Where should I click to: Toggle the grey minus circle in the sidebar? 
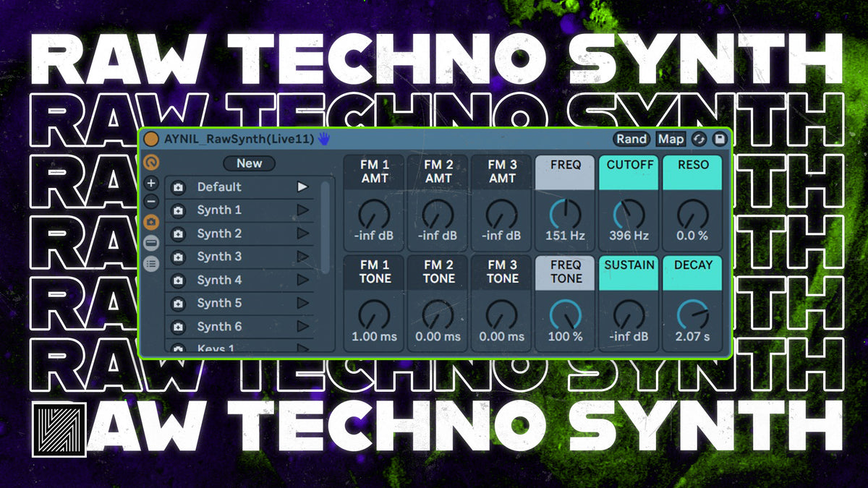(150, 241)
